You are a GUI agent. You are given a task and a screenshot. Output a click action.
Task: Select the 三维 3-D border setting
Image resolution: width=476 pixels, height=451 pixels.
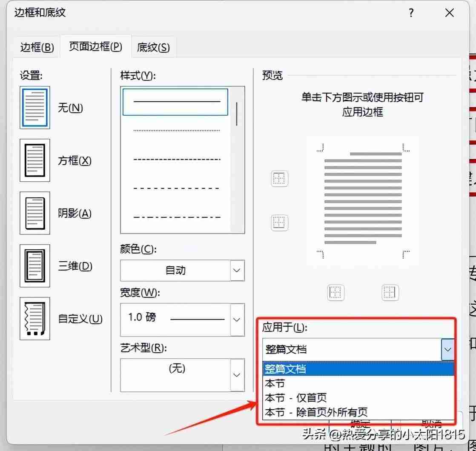pyautogui.click(x=34, y=266)
